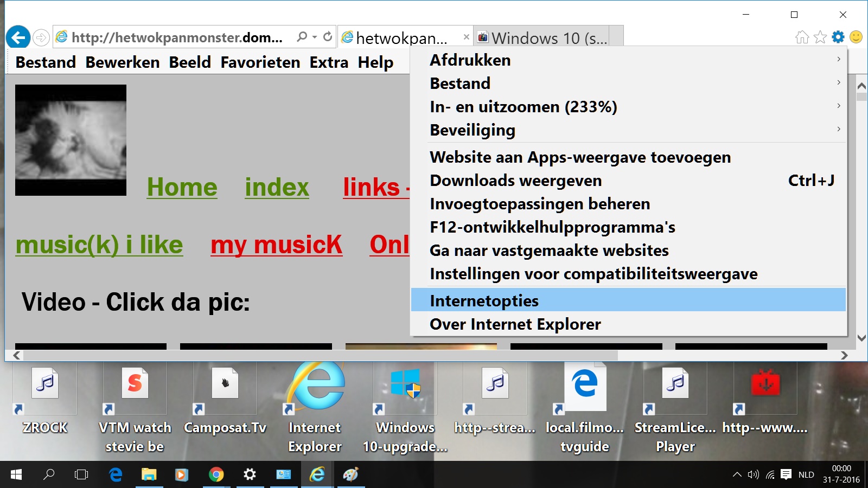Open the my musicK link
The width and height of the screenshot is (868, 488).
pos(277,245)
